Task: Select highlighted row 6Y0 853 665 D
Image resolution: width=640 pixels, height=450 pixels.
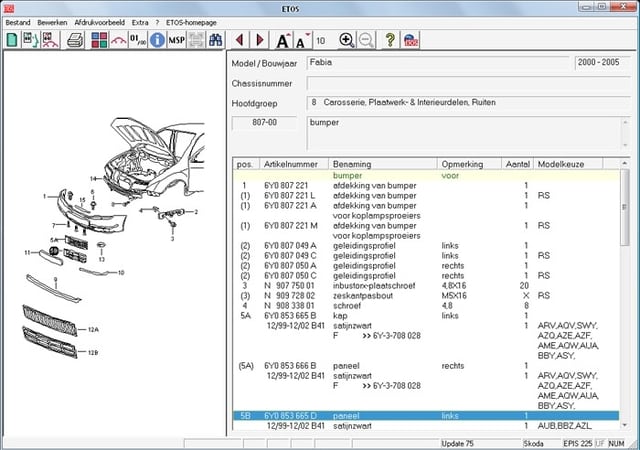Action: click(426, 416)
